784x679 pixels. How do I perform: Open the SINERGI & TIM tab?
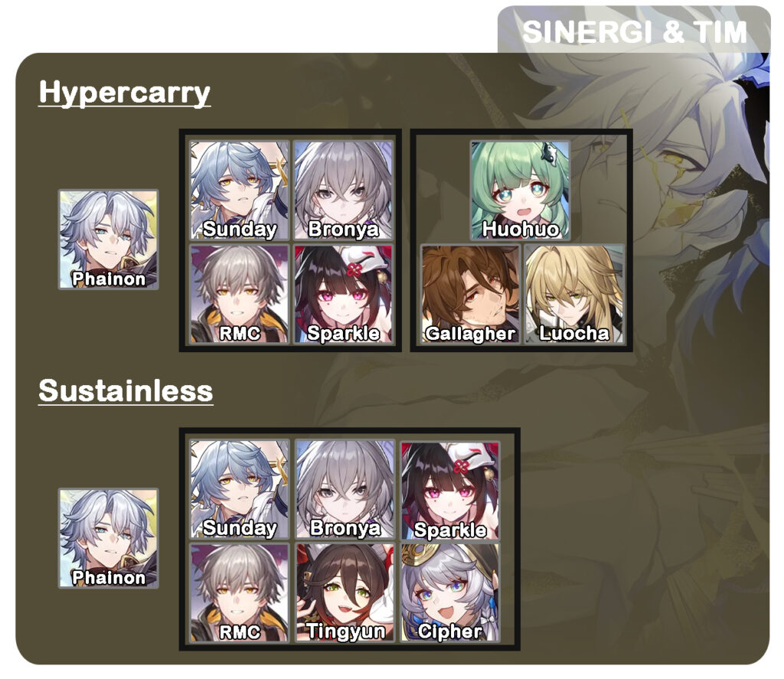click(x=634, y=31)
